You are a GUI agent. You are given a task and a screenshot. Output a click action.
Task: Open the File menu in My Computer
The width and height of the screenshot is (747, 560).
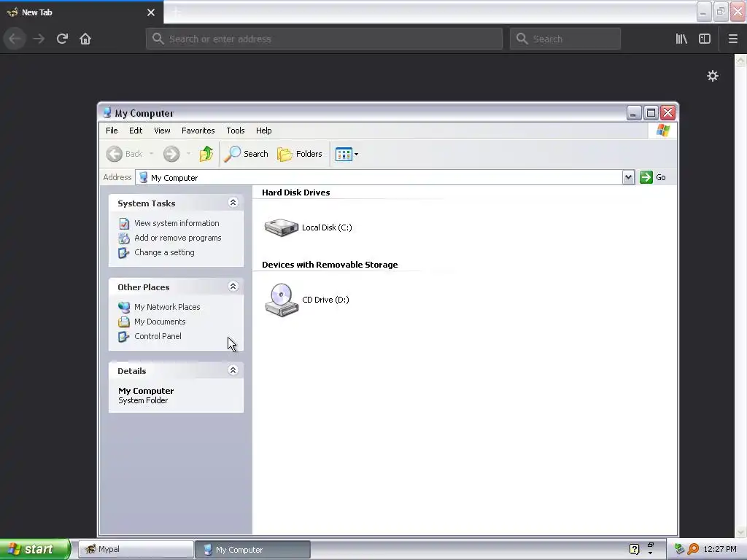point(112,131)
